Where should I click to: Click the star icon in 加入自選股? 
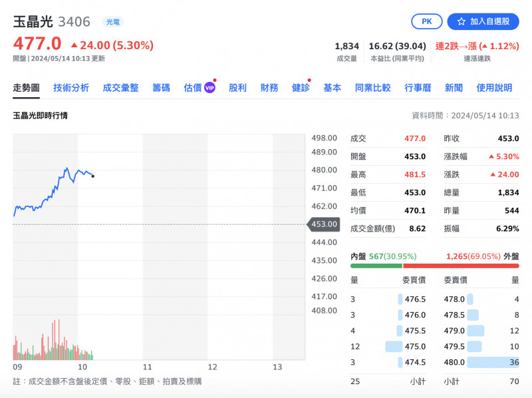point(461,21)
